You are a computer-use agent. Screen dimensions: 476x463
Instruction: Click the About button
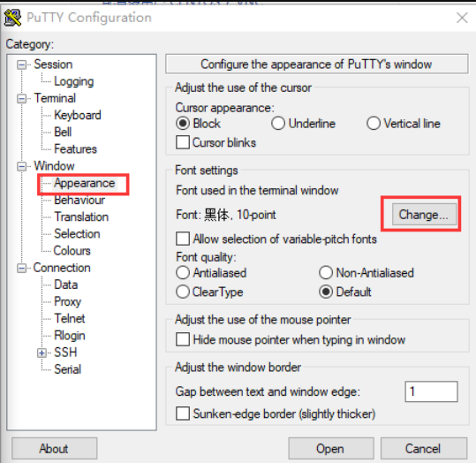click(x=55, y=448)
